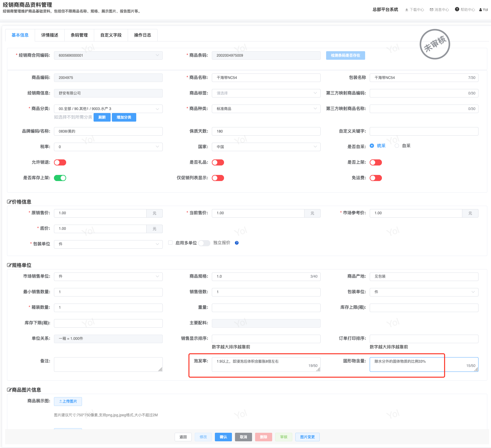Focus the 市场参考价 input field
The width and height of the screenshot is (491, 448).
click(416, 213)
